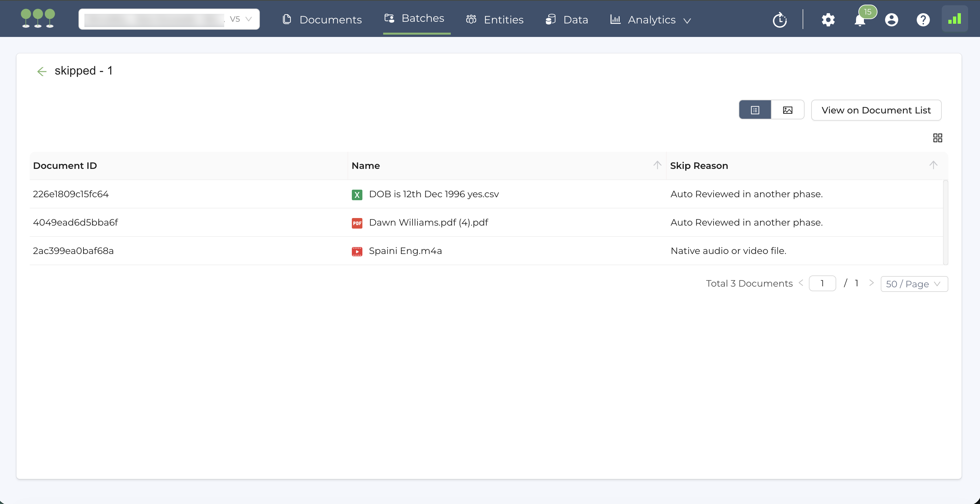Sort by Skip Reason column arrow

(x=933, y=165)
